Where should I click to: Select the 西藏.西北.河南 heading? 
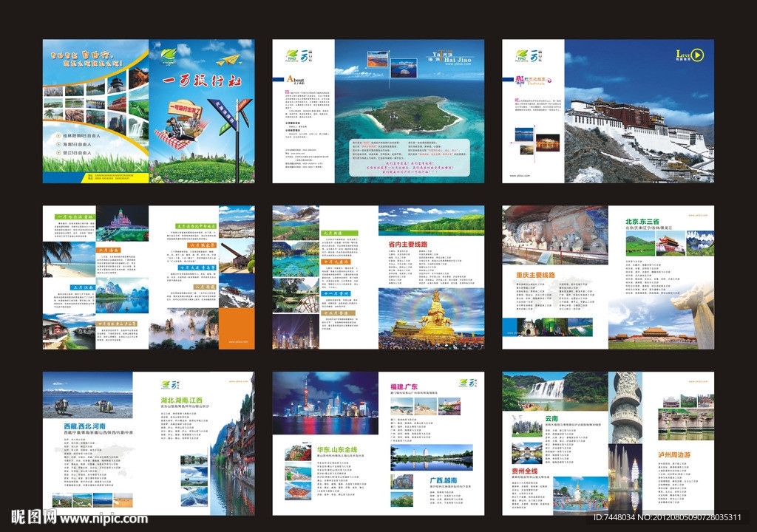point(84,427)
